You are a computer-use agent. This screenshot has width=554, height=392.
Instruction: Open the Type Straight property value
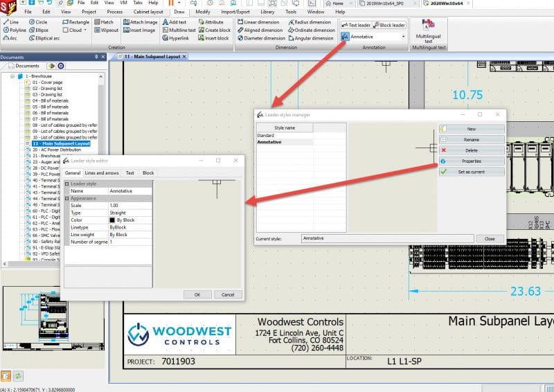tap(130, 213)
